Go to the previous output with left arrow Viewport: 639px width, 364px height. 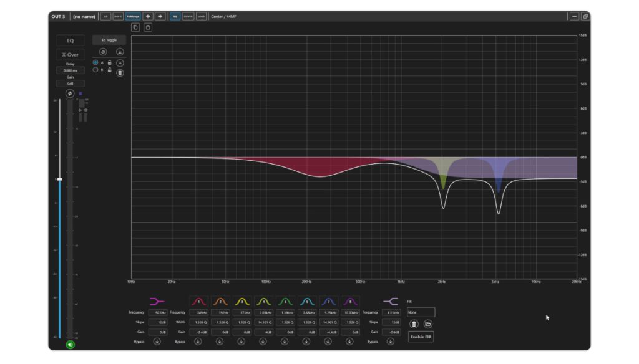coord(148,16)
